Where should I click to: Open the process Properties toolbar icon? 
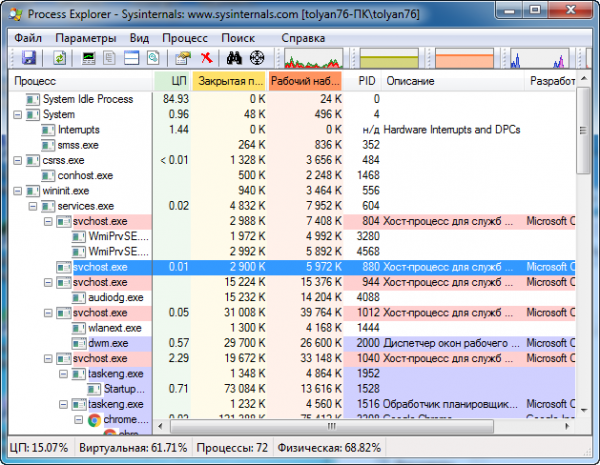(183, 58)
